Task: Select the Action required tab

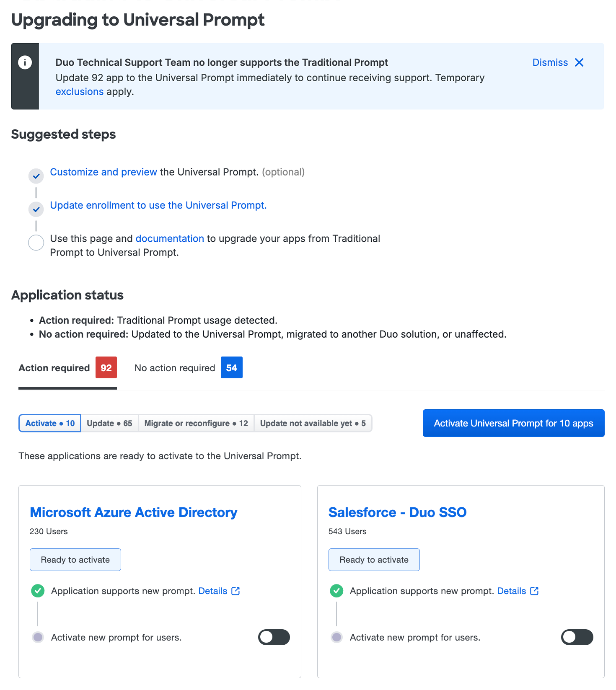Action: click(x=67, y=368)
